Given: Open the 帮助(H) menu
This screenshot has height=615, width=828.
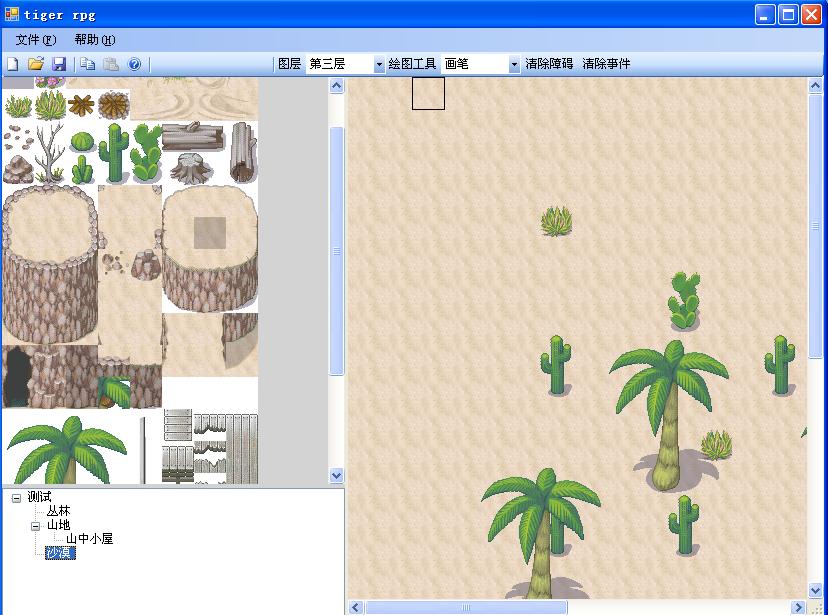Looking at the screenshot, I should (x=95, y=40).
